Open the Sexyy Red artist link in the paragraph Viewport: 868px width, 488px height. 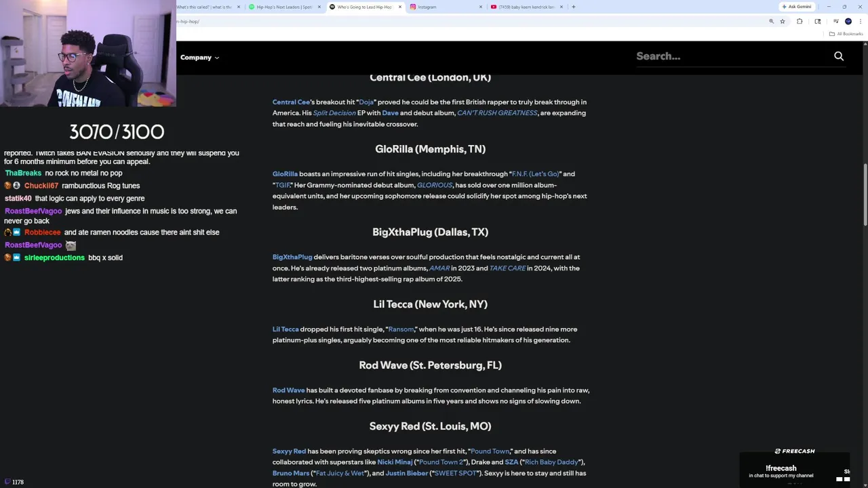[289, 451]
